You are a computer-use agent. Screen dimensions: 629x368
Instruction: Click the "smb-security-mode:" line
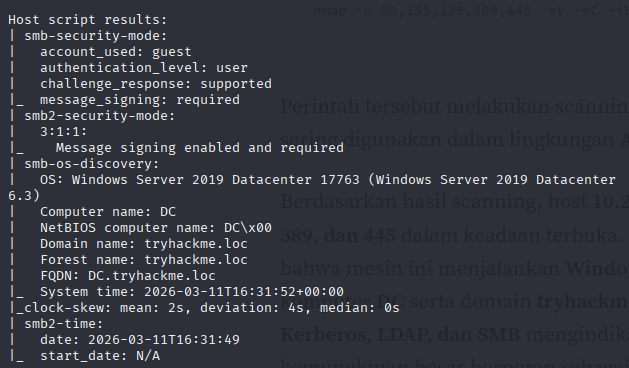[x=95, y=36]
